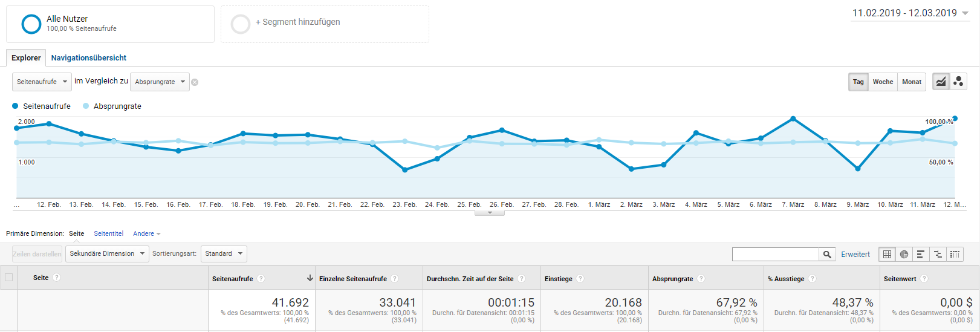Open the Seitenaufrufe metric dropdown
Image resolution: width=980 pixels, height=332 pixels.
click(42, 82)
